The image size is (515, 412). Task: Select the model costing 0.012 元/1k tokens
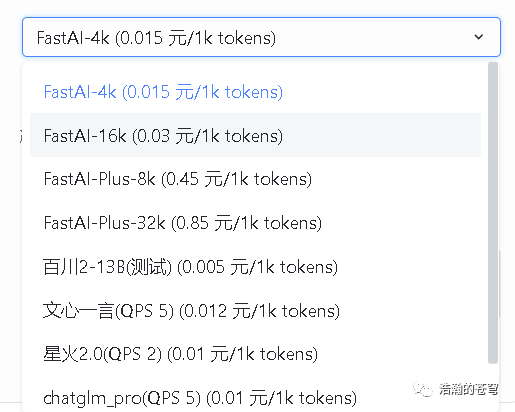click(255, 310)
